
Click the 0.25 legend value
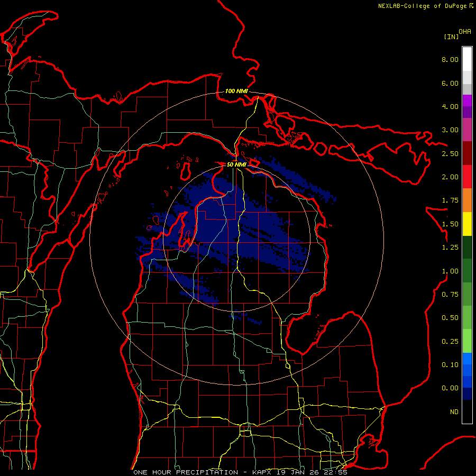click(x=450, y=342)
